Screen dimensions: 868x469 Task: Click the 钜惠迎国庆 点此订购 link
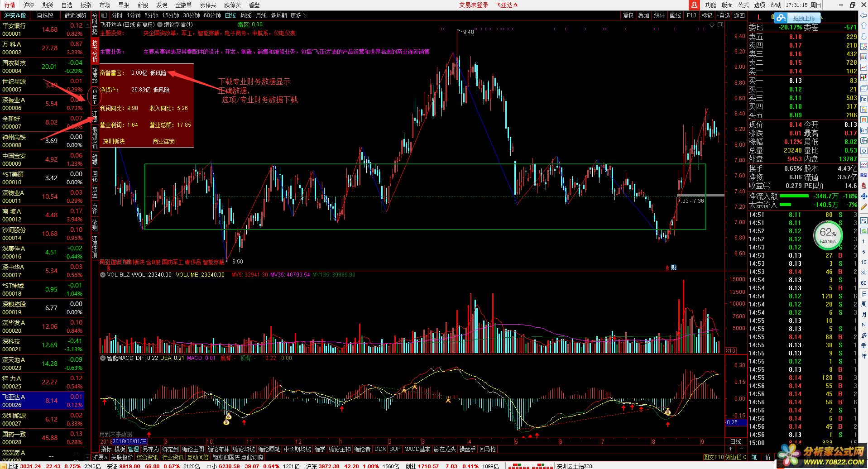[238, 457]
